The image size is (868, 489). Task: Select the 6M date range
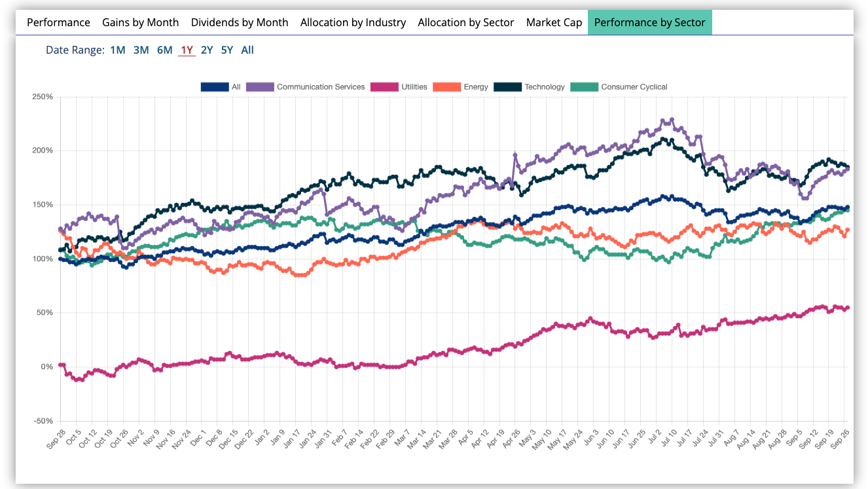coord(164,50)
